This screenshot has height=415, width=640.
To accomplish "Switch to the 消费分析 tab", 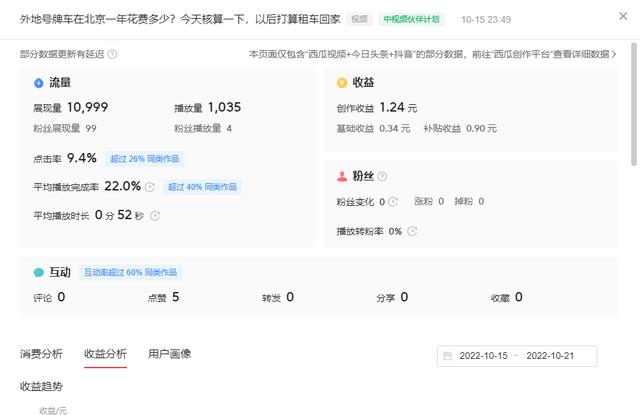I will pos(41,354).
